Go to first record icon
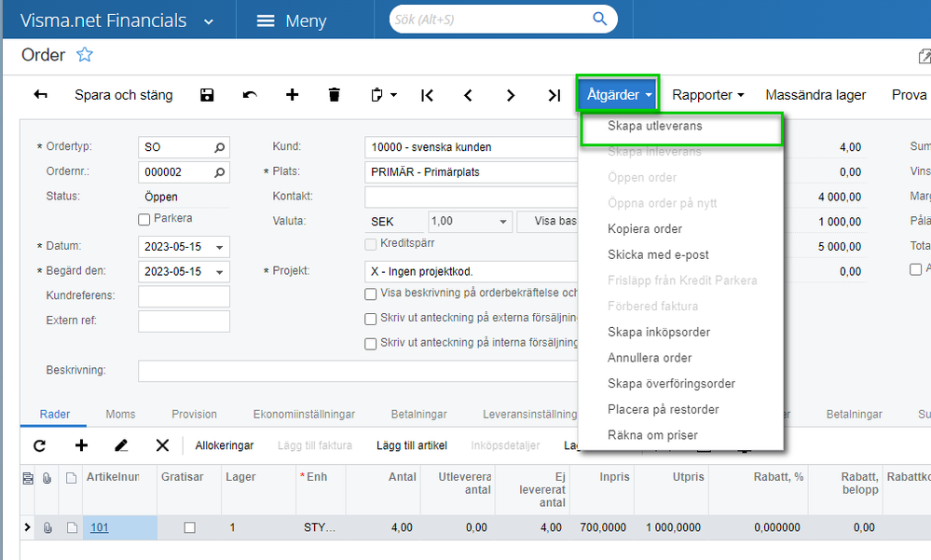 click(x=427, y=95)
